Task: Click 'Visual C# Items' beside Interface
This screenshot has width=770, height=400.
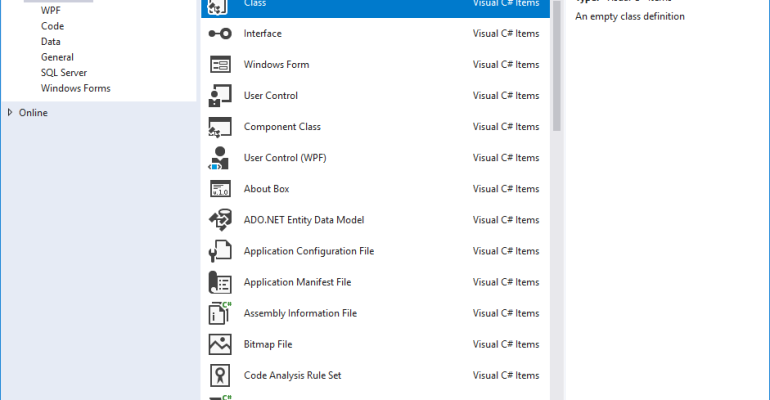Action: point(506,33)
